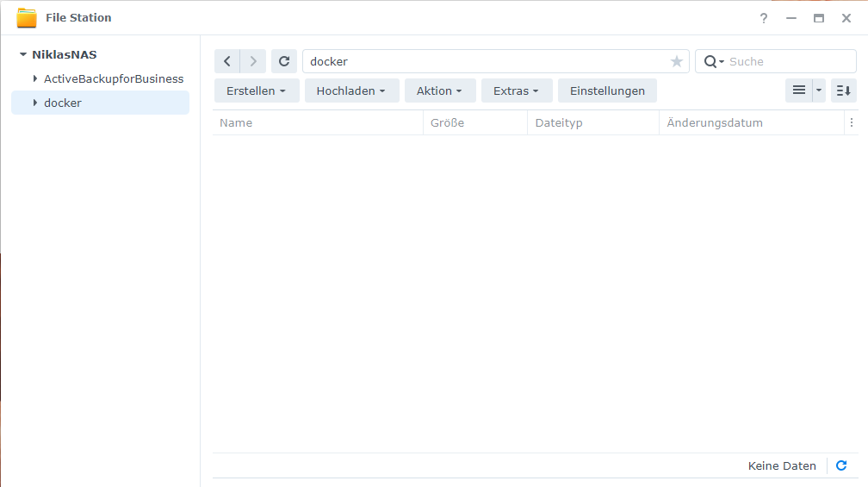Minimize the File Station window
The image size is (868, 487).
[x=791, y=18]
